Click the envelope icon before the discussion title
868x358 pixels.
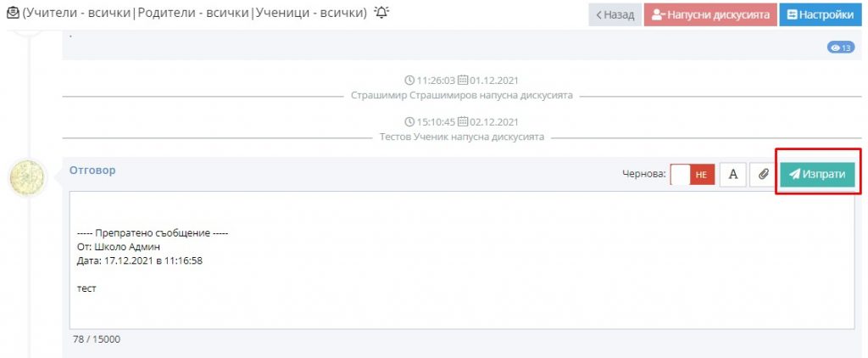[13, 13]
